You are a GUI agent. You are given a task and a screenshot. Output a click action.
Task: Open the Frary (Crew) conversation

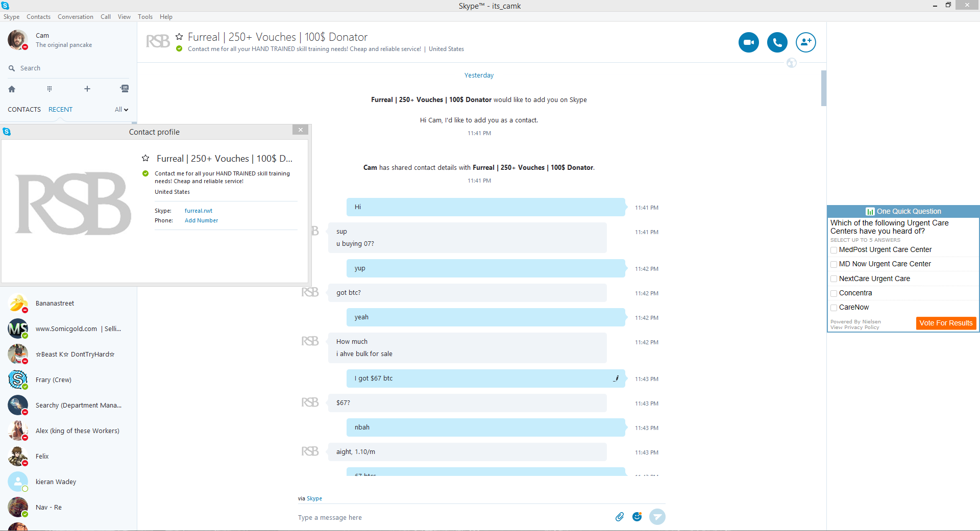[x=68, y=380]
